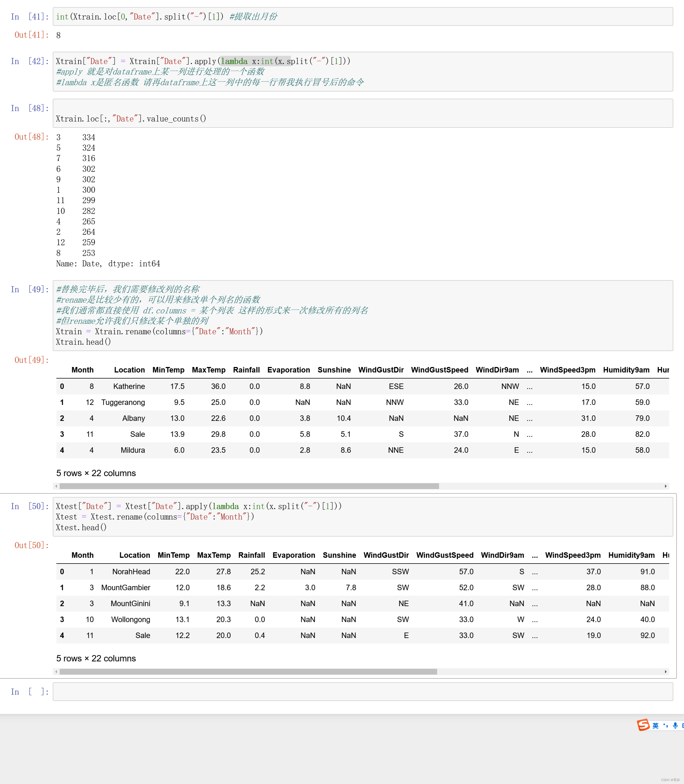
Task: Focus the empty code cell at the bottom
Action: 363,692
